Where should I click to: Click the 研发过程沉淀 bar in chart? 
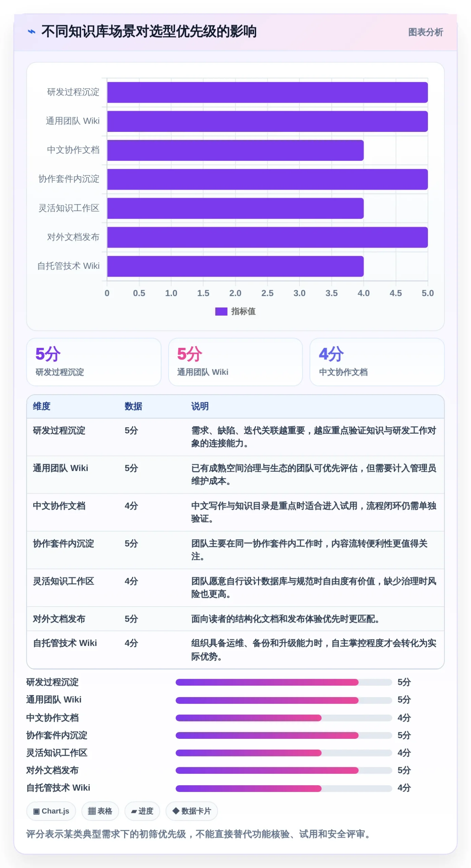pyautogui.click(x=267, y=92)
